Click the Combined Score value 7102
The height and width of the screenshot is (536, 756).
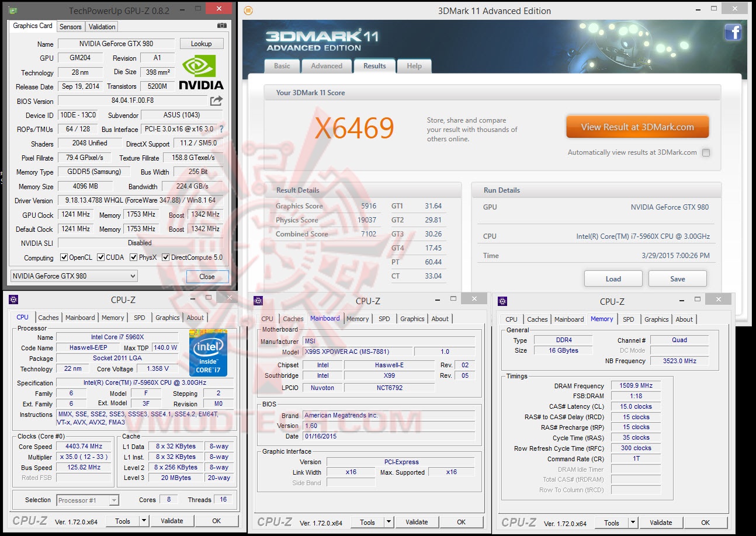[x=369, y=234]
